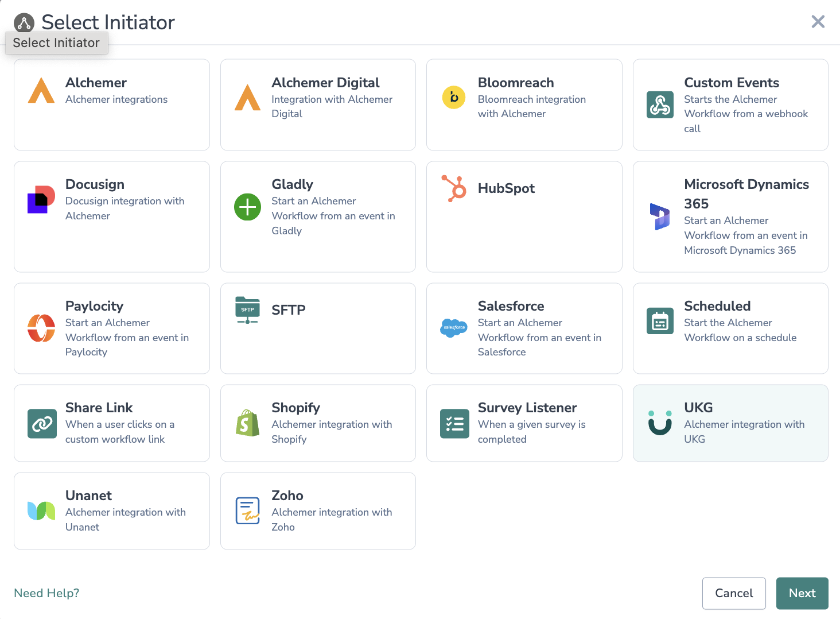Close the Select Initiator dialog
840x619 pixels.
click(818, 22)
